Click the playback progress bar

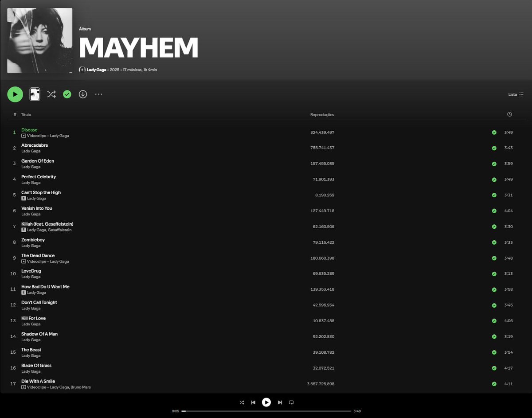click(266, 411)
